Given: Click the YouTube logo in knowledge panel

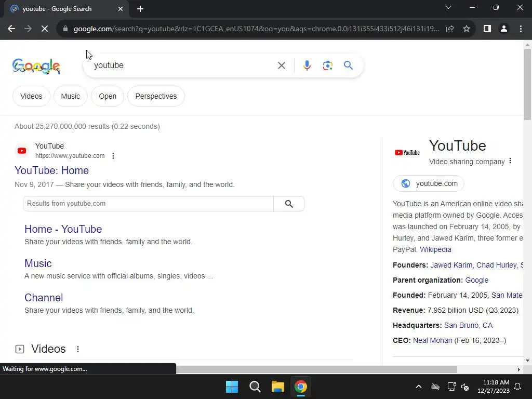Looking at the screenshot, I should (407, 153).
